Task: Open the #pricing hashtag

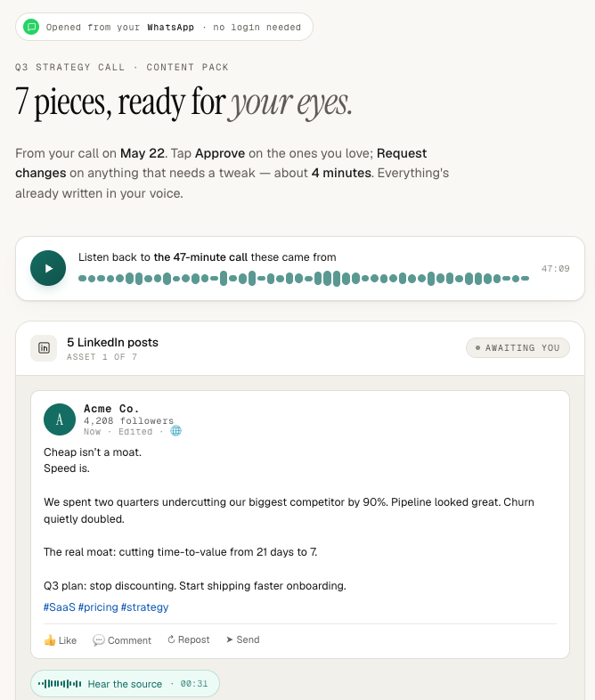Action: [98, 607]
